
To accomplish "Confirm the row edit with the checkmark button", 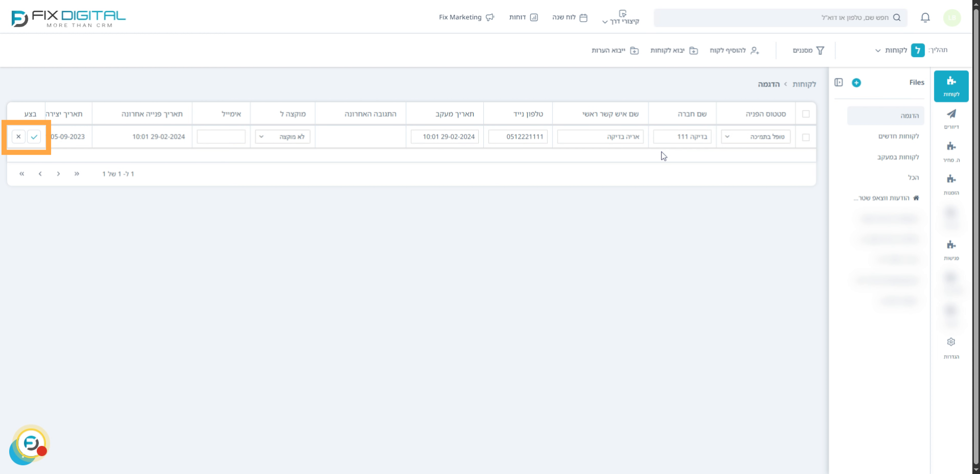I will click(x=34, y=137).
